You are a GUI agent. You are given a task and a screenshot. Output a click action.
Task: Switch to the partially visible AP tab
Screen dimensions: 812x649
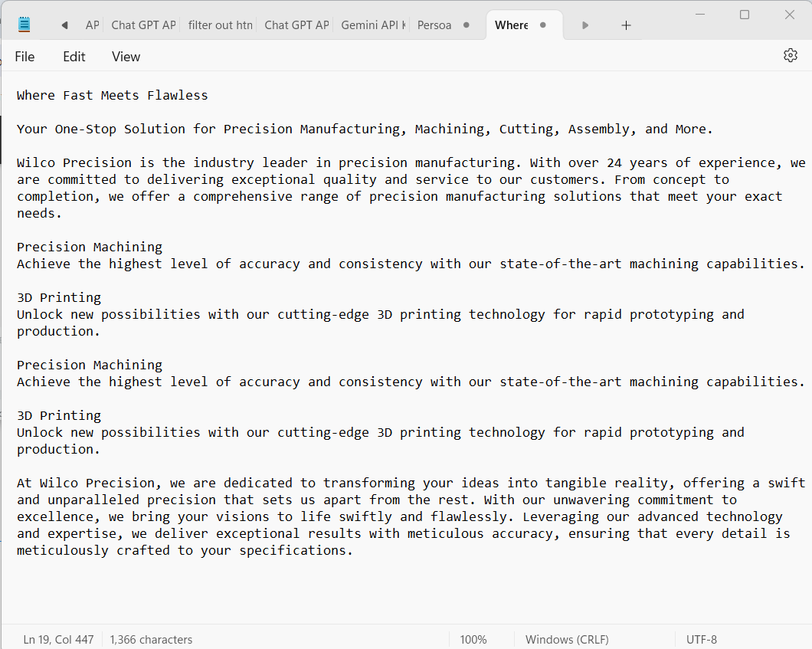tap(92, 25)
